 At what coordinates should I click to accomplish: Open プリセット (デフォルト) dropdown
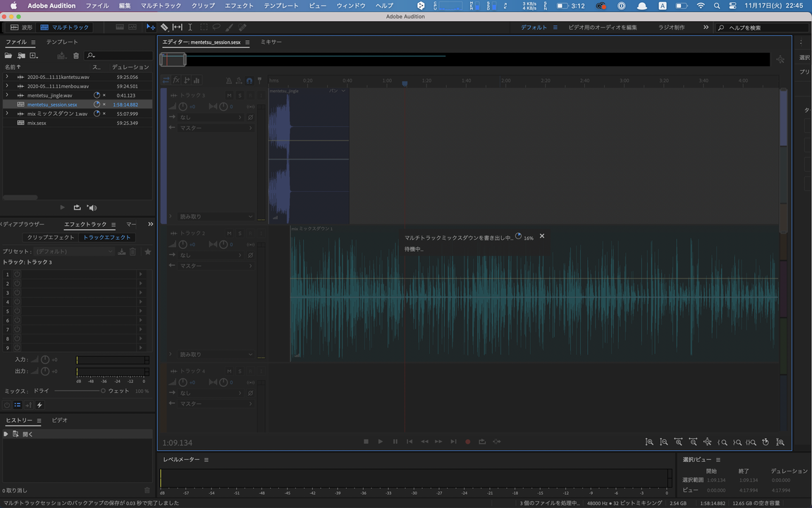pyautogui.click(x=74, y=251)
